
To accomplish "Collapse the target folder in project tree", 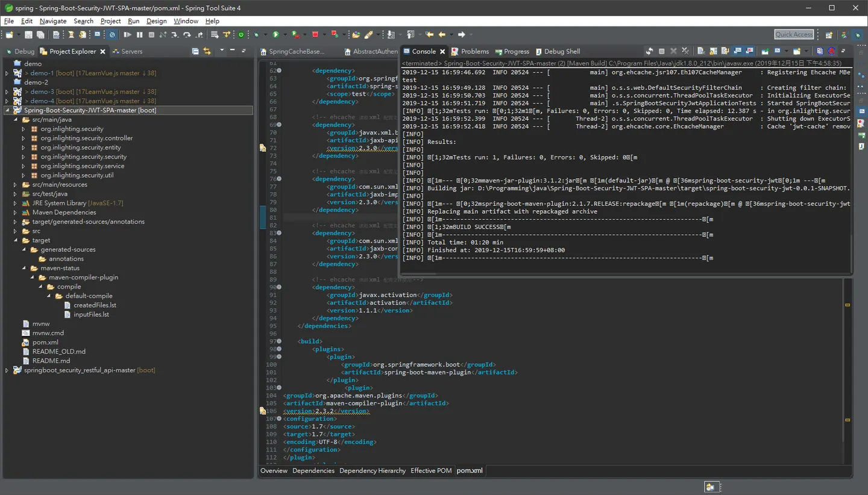I will pyautogui.click(x=15, y=240).
